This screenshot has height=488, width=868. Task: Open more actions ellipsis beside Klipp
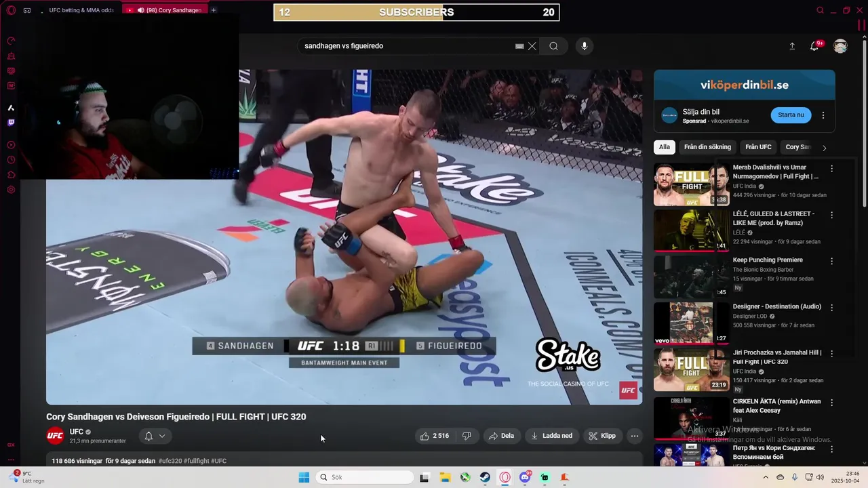pos(635,436)
